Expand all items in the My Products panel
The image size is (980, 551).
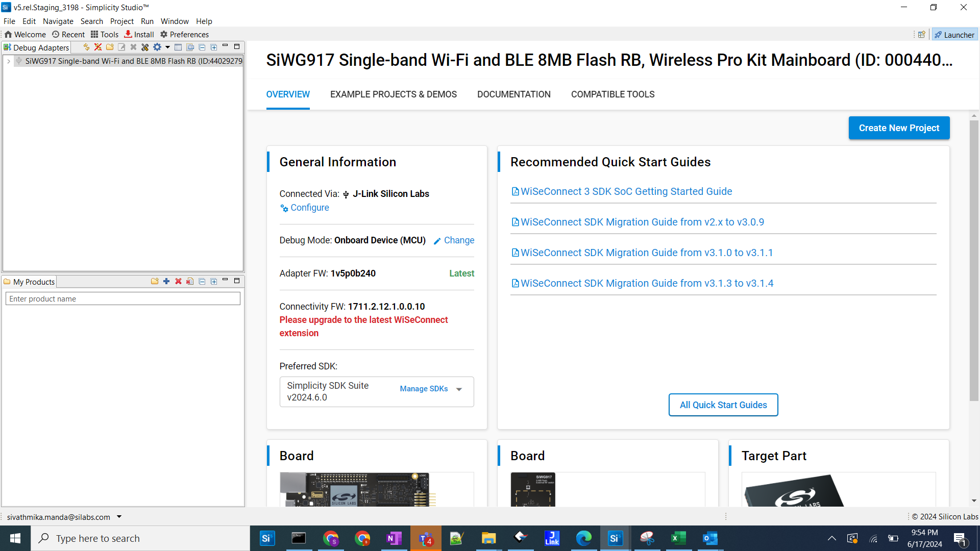click(214, 281)
